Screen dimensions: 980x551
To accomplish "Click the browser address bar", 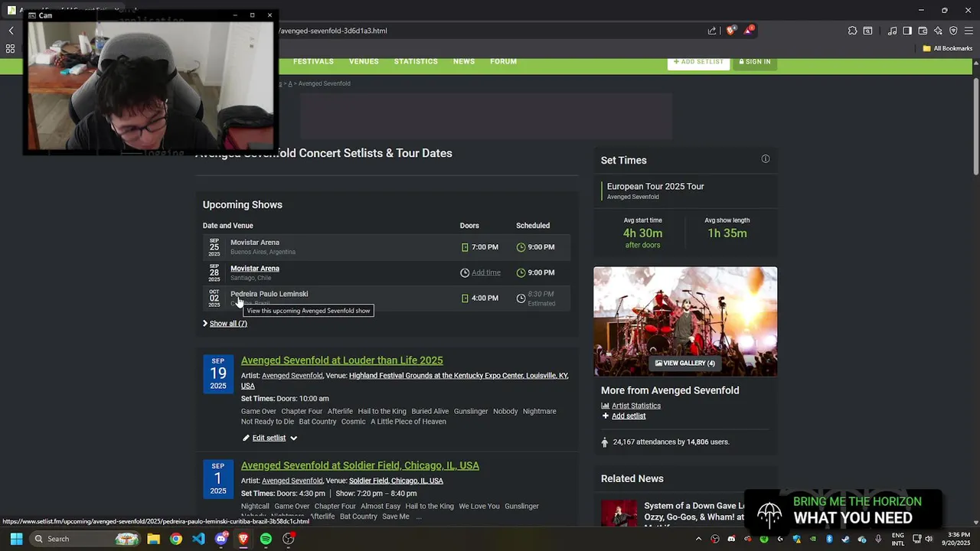I will coord(490,31).
